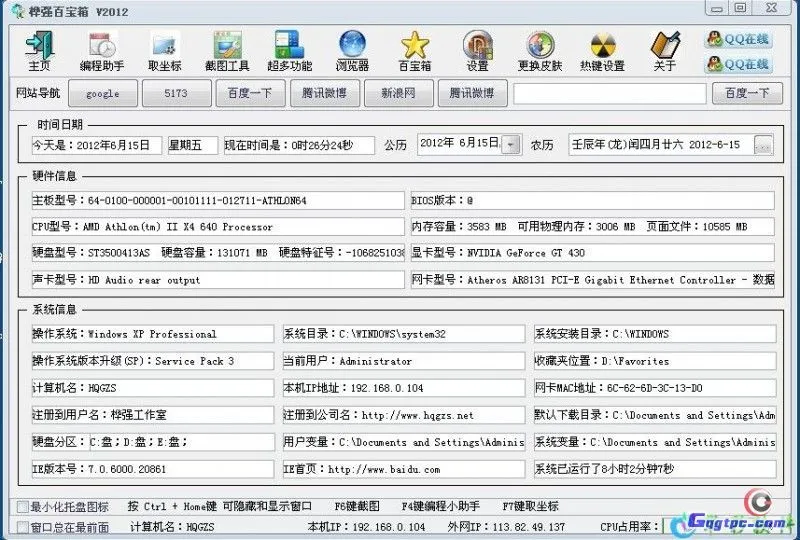
Task: Click the IE版本号 7.0.6000.20861 field
Action: pyautogui.click(x=153, y=469)
